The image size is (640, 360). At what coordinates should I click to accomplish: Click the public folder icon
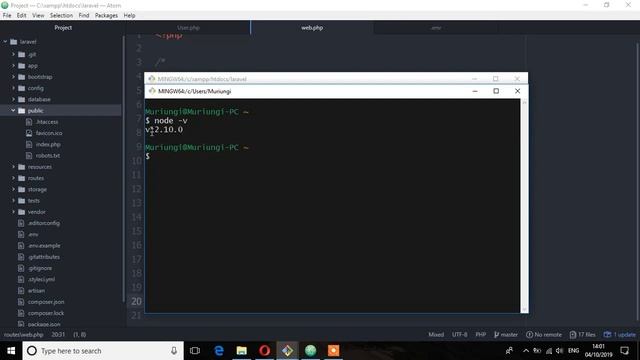22,111
